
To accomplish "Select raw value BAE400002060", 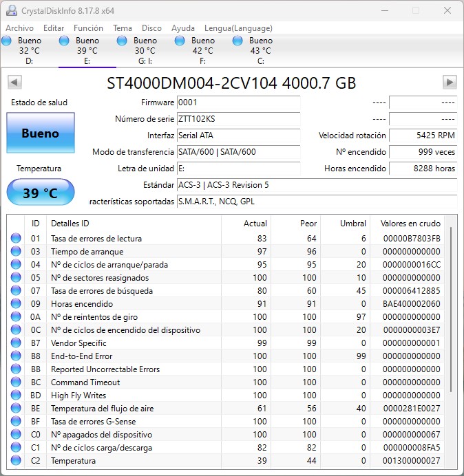I will (x=412, y=303).
